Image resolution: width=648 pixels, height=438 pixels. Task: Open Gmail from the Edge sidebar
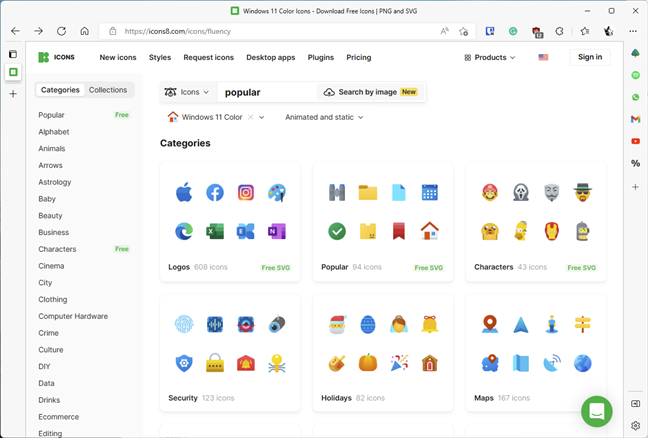(636, 119)
